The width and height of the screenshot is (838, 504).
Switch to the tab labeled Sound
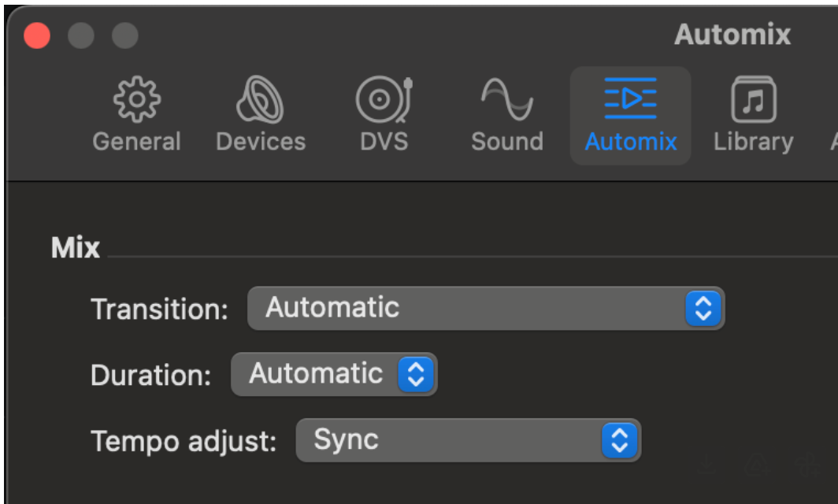pyautogui.click(x=507, y=142)
